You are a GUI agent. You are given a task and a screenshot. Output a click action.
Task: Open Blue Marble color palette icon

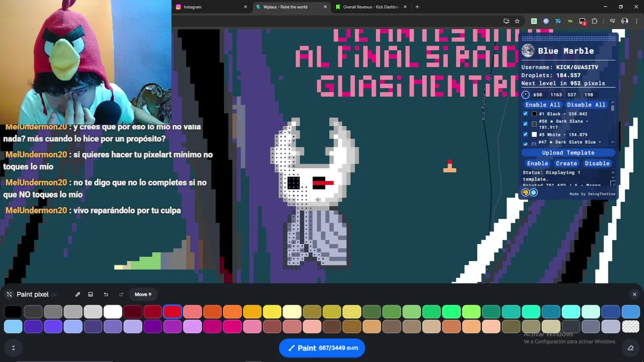point(526,193)
